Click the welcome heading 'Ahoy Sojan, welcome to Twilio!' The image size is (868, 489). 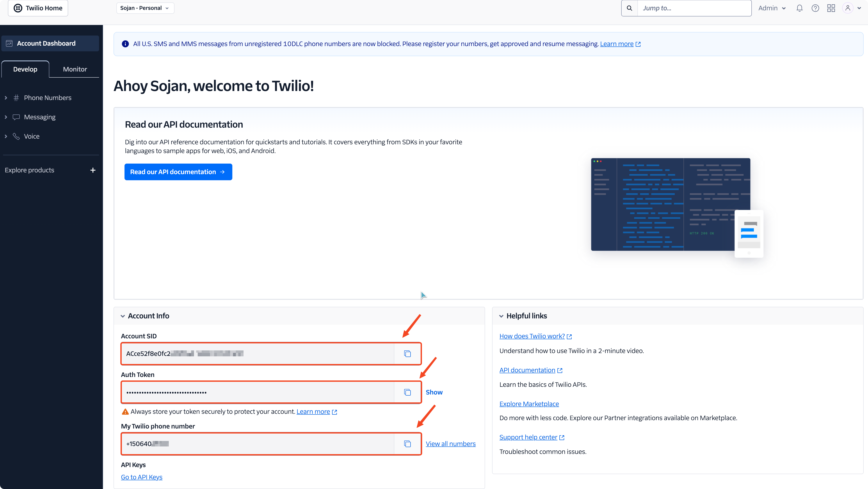point(214,86)
